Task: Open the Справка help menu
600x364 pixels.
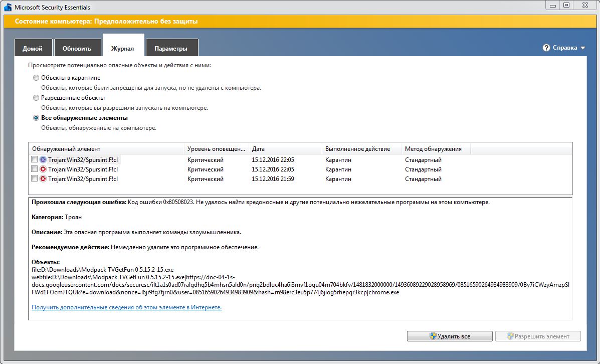Action: (565, 48)
